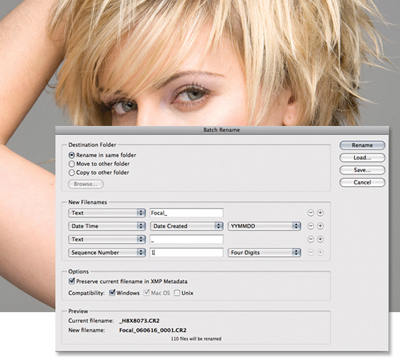Click plus icon on Sequence Number row
The height and width of the screenshot is (362, 400).
pyautogui.click(x=320, y=252)
